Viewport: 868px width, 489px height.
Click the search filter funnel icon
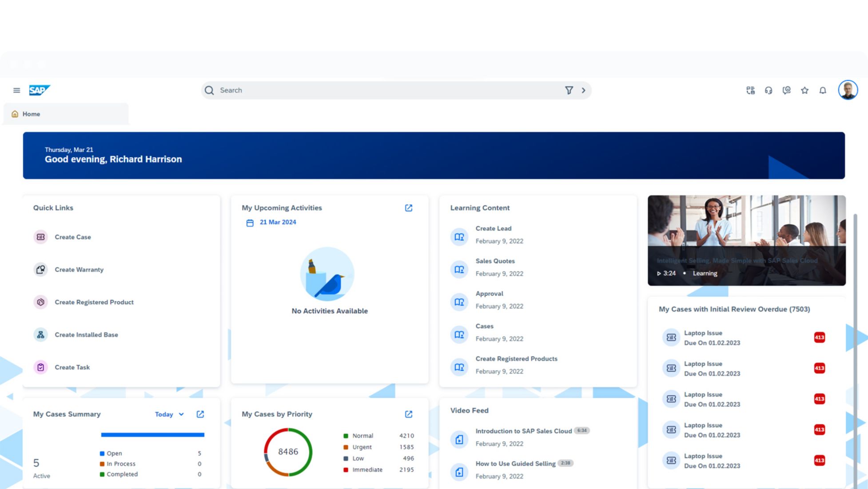[569, 90]
